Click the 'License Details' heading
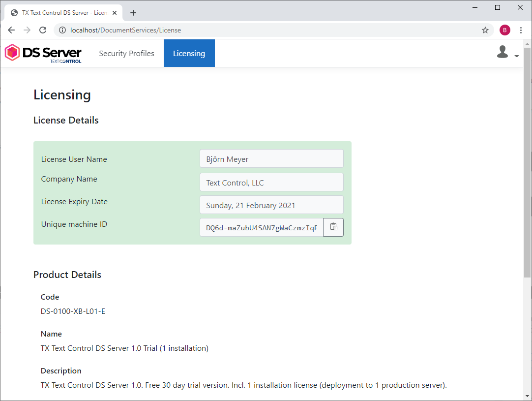The image size is (532, 401). pos(66,120)
